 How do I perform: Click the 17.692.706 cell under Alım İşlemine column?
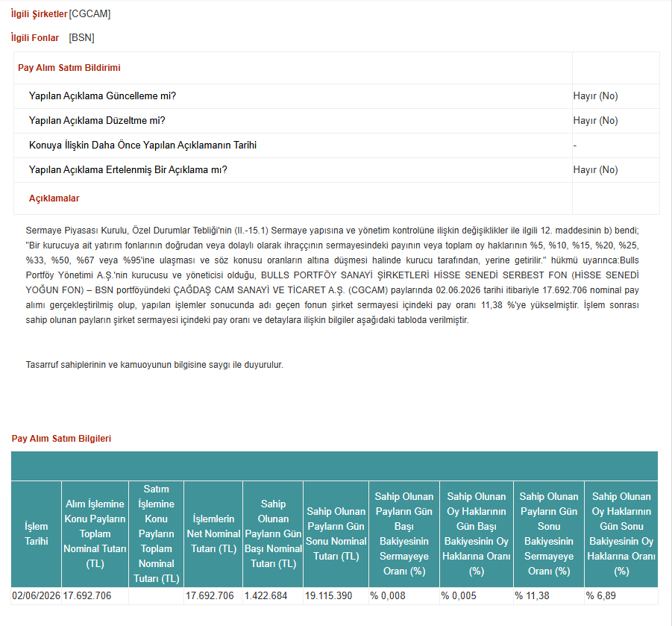(x=95, y=596)
